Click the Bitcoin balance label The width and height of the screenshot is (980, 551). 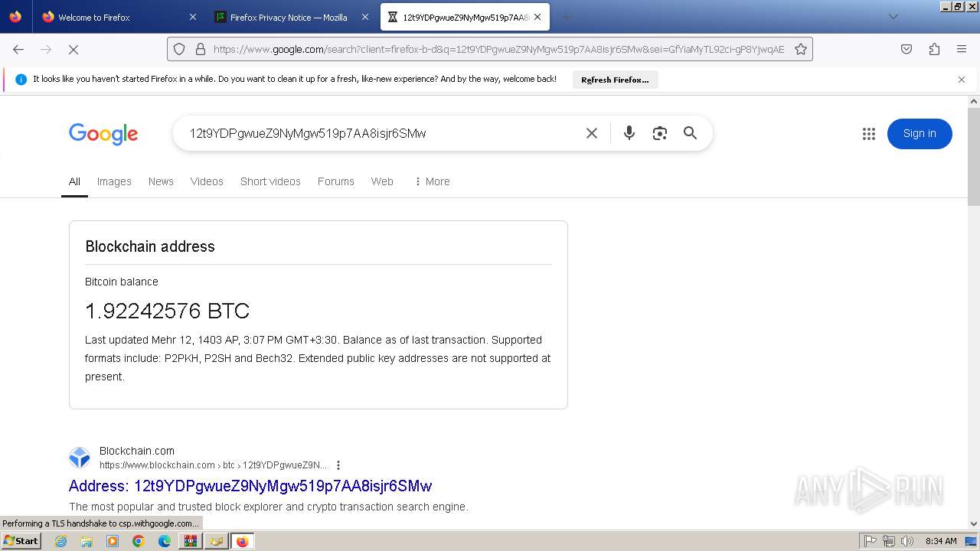122,282
